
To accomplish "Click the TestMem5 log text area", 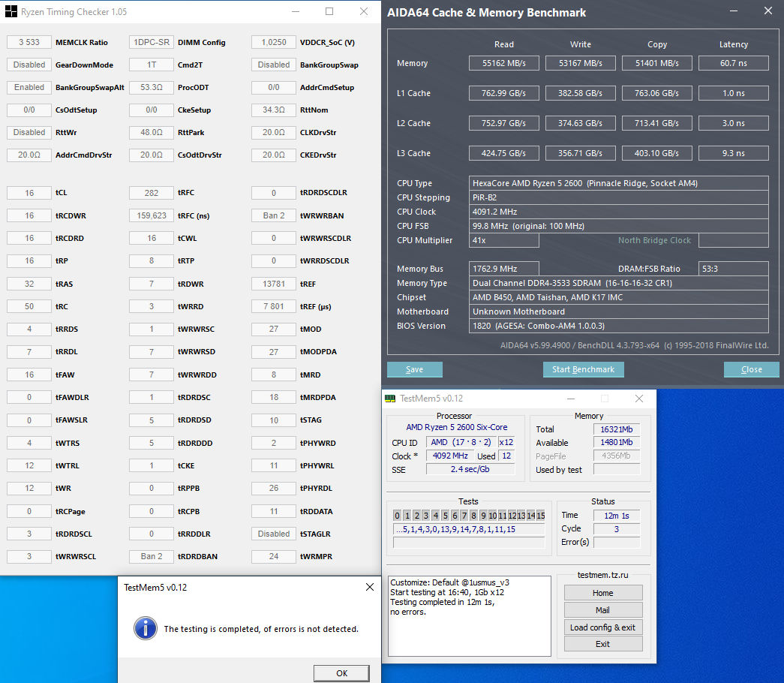I will click(470, 616).
